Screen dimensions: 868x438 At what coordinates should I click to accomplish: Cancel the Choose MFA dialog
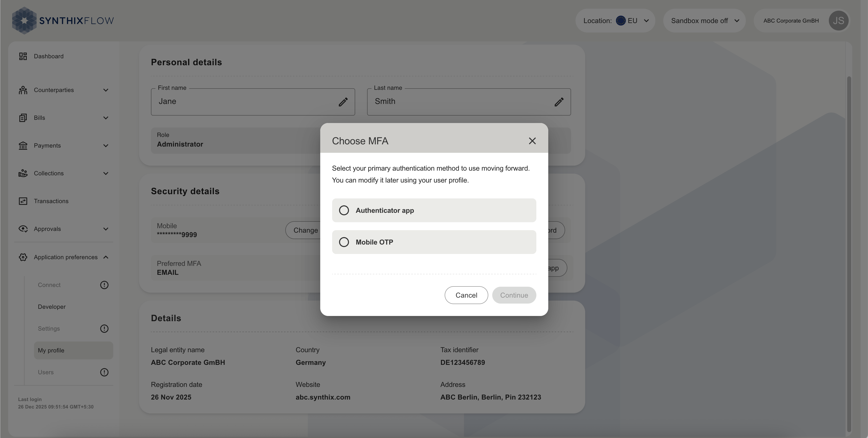(x=466, y=295)
